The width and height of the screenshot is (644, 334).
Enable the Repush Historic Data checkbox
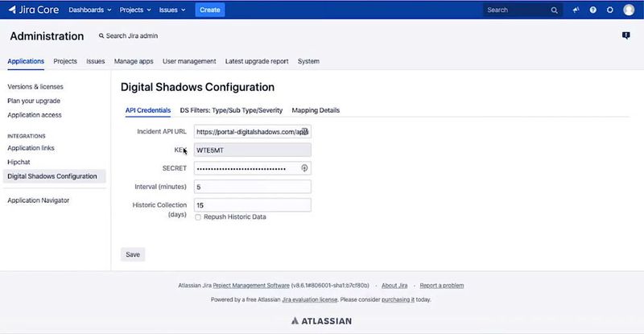click(198, 217)
